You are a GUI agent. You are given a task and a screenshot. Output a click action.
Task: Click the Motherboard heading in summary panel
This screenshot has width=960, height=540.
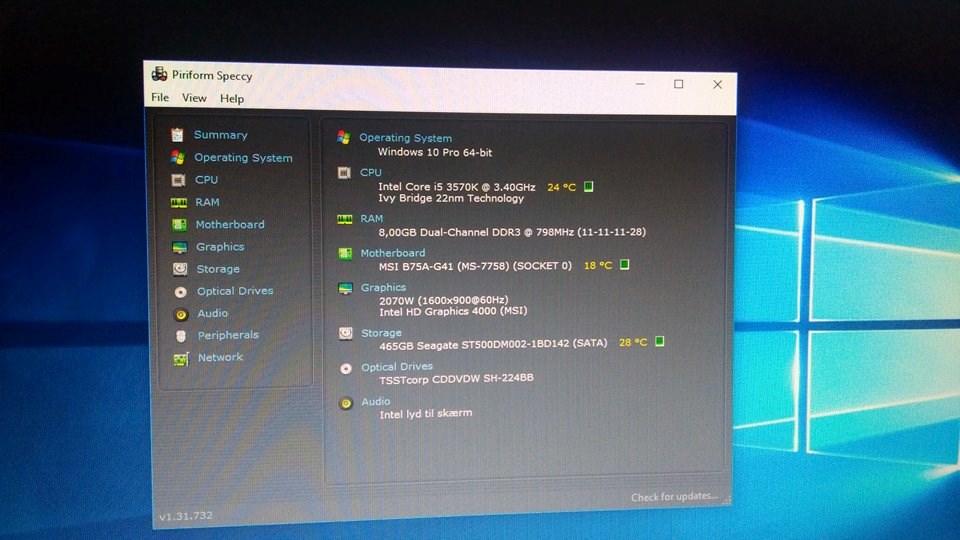tap(392, 253)
